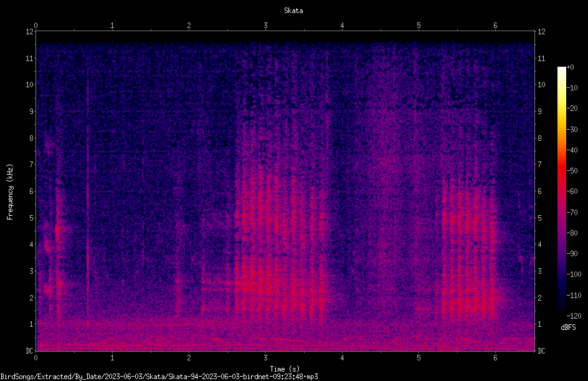Click the -100 level on the color scale

pyautogui.click(x=574, y=274)
